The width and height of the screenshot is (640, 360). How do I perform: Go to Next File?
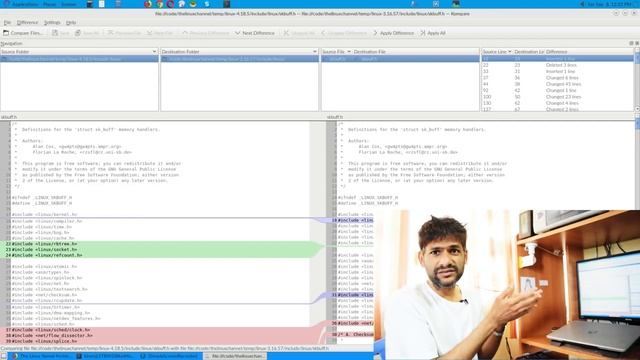[160, 33]
